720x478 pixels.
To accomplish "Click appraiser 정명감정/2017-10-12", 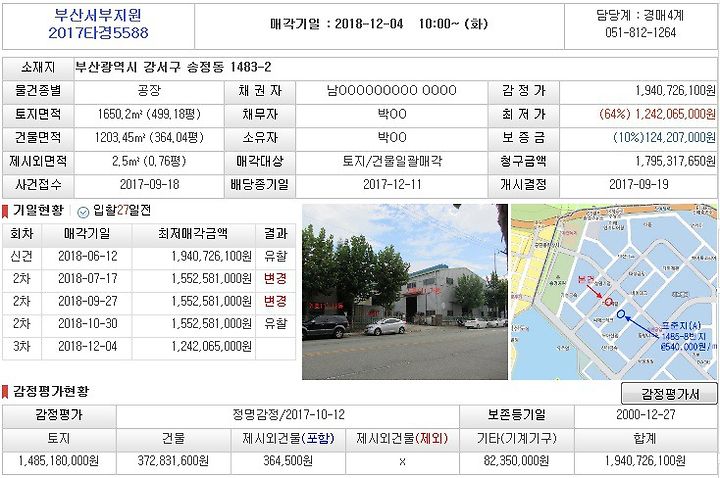I will pyautogui.click(x=288, y=415).
